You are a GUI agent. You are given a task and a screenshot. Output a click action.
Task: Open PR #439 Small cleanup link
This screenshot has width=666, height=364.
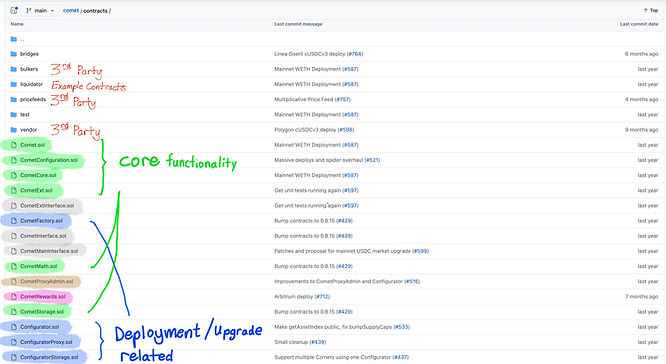318,342
